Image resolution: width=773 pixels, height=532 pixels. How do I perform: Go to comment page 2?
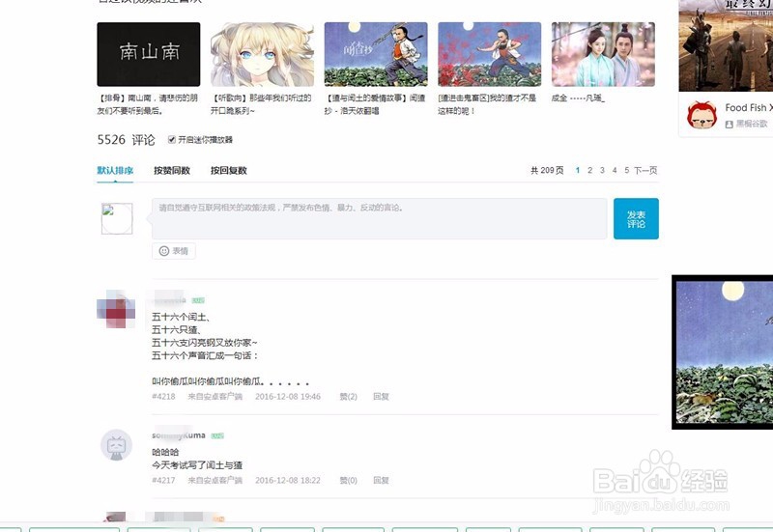[x=589, y=171]
